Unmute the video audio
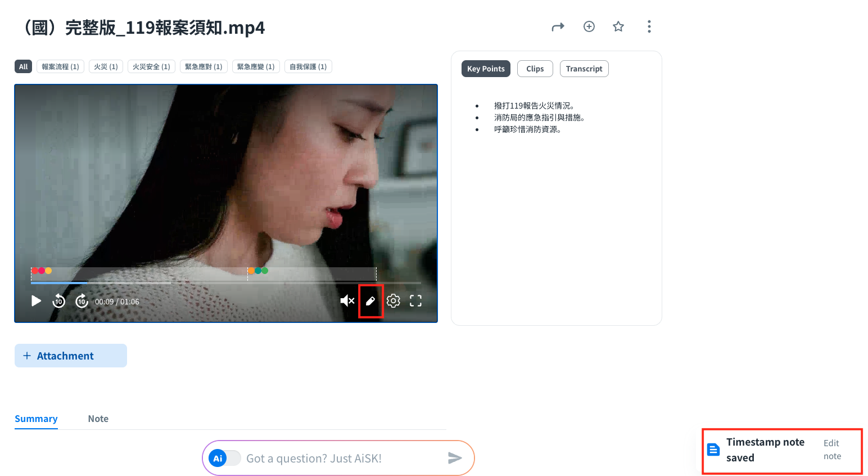The height and width of the screenshot is (476, 868). click(347, 301)
